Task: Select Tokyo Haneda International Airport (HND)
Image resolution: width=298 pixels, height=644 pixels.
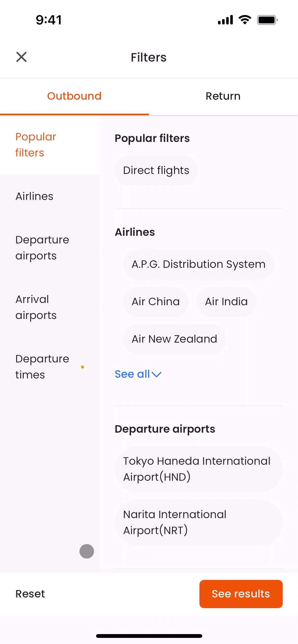Action: pos(198,469)
